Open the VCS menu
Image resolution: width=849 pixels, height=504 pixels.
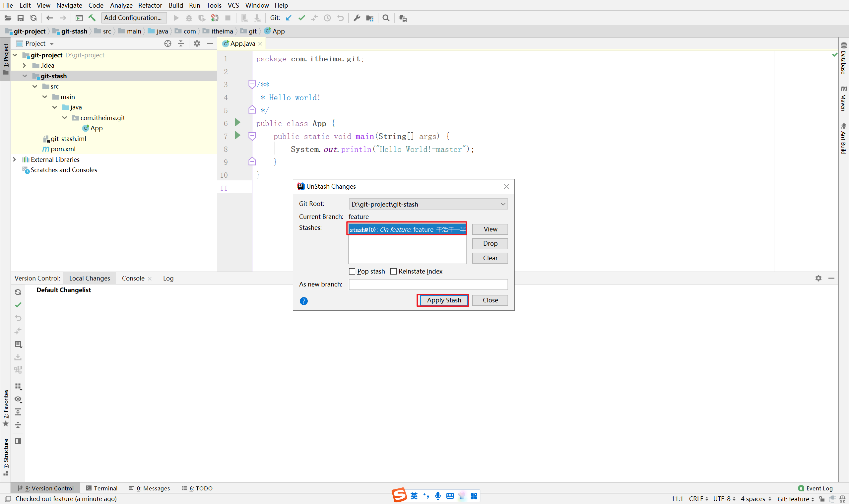coord(233,5)
